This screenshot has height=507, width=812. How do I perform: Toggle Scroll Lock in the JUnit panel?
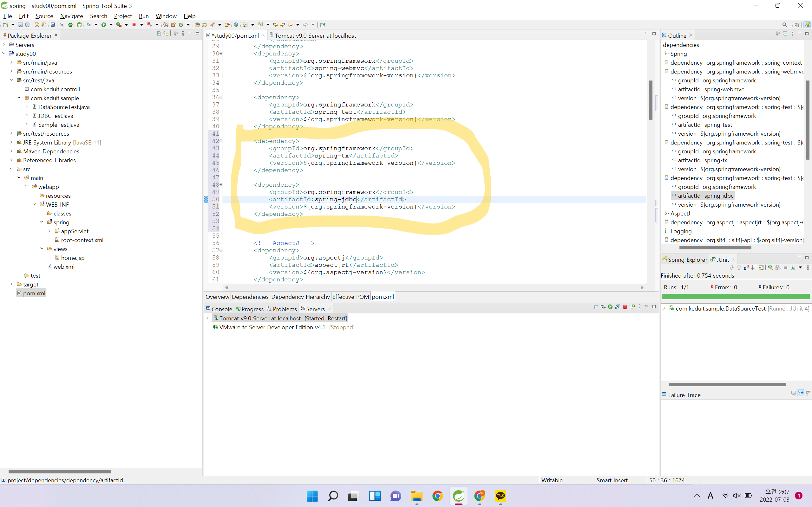[x=761, y=267]
